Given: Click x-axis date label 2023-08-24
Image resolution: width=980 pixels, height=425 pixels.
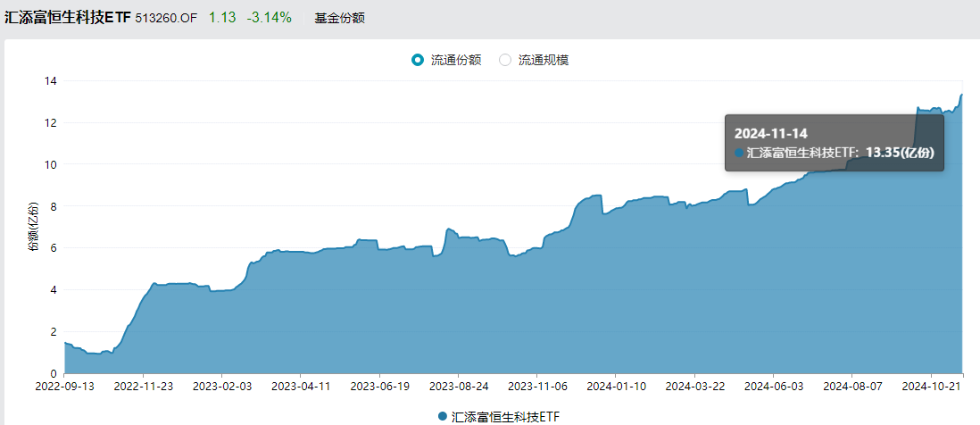Looking at the screenshot, I should pos(458,387).
